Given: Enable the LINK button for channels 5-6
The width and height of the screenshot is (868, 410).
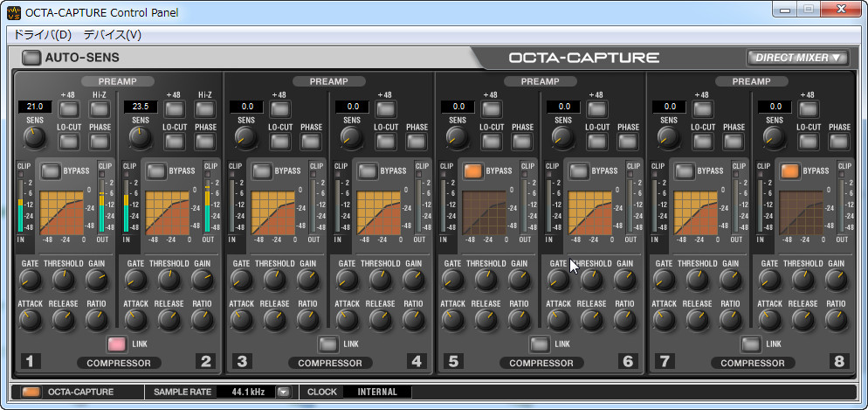Looking at the screenshot, I should (x=540, y=344).
